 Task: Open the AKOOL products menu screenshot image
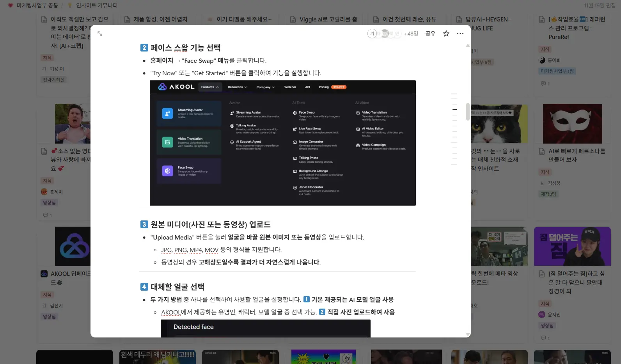[282, 143]
